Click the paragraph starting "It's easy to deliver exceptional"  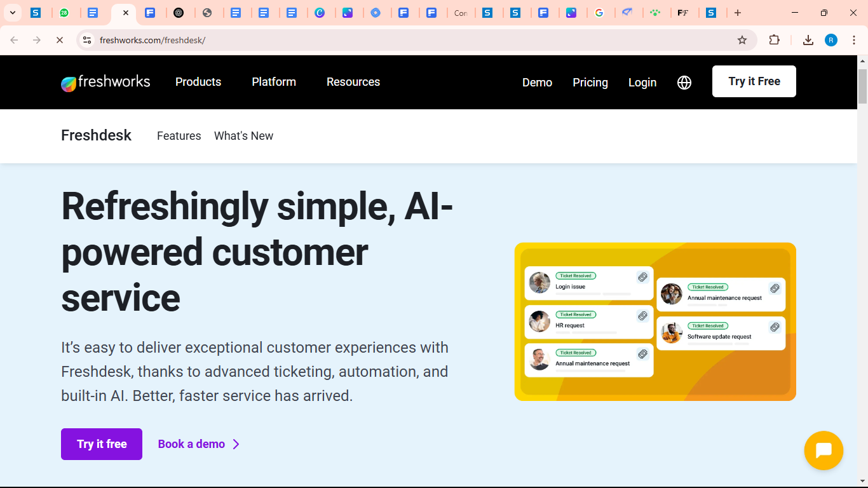pyautogui.click(x=255, y=372)
